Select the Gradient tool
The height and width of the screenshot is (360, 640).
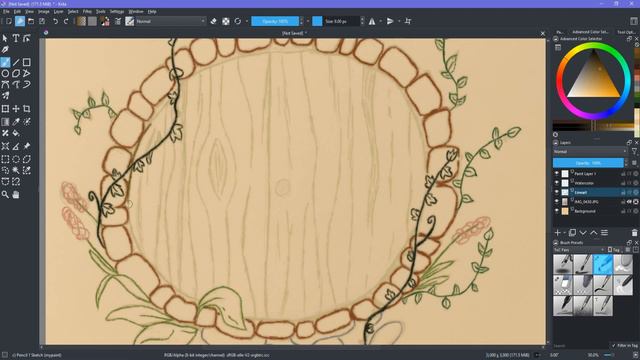click(x=5, y=122)
